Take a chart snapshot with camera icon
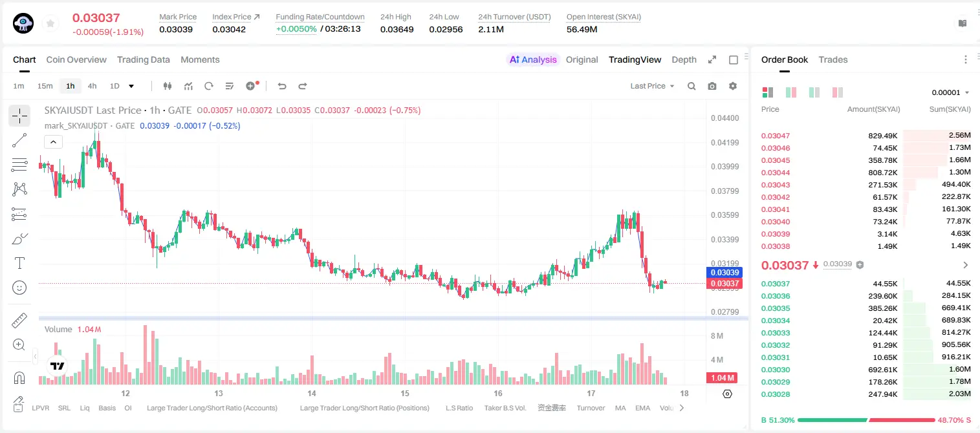 coord(712,86)
